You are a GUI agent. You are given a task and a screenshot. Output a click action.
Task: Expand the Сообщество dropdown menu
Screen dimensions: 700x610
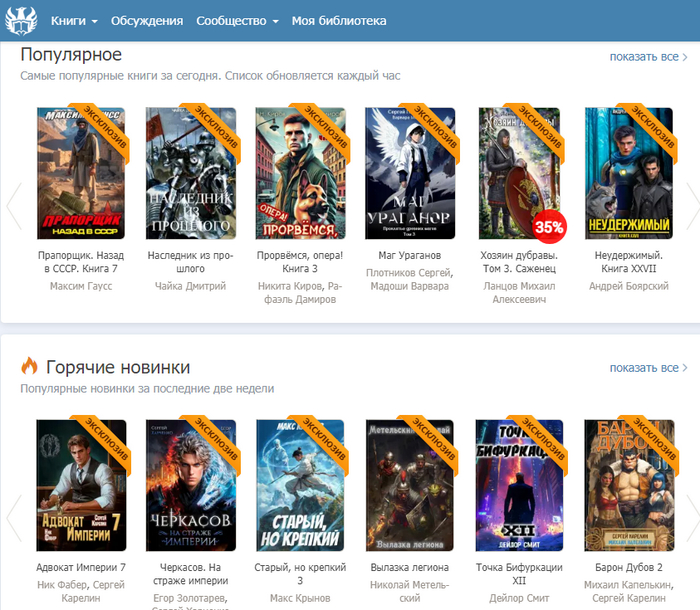click(237, 21)
